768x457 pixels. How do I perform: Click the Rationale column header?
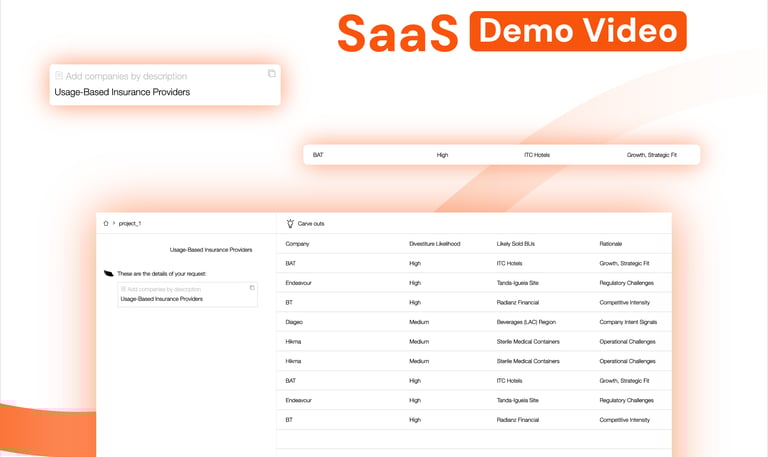coord(611,243)
